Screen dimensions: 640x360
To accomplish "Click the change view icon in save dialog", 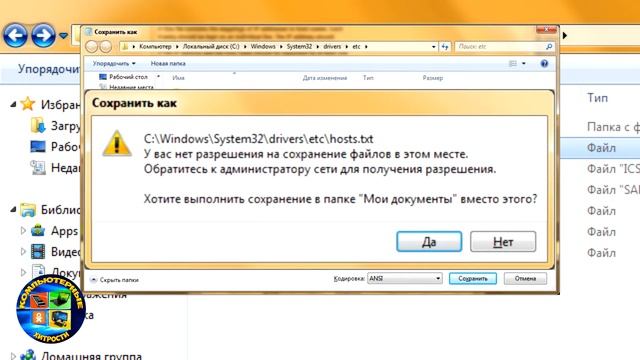I will pyautogui.click(x=513, y=63).
